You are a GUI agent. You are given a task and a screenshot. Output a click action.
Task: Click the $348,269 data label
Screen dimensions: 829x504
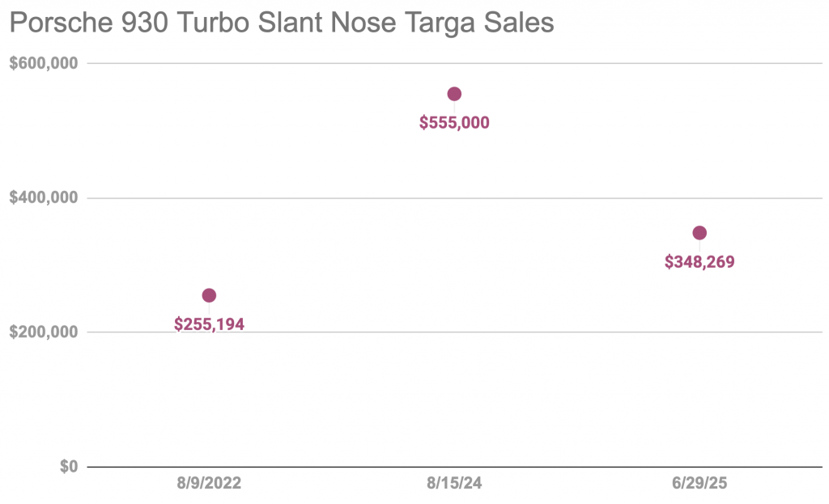click(699, 262)
